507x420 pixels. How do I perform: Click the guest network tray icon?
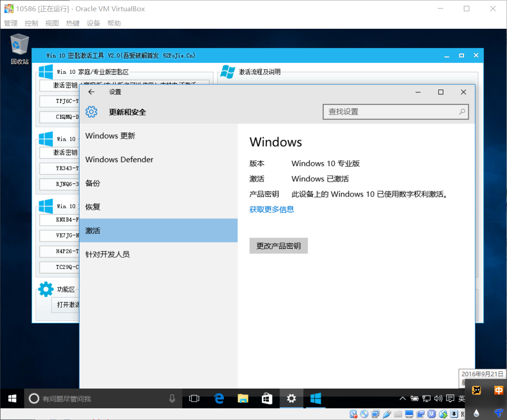point(427,399)
